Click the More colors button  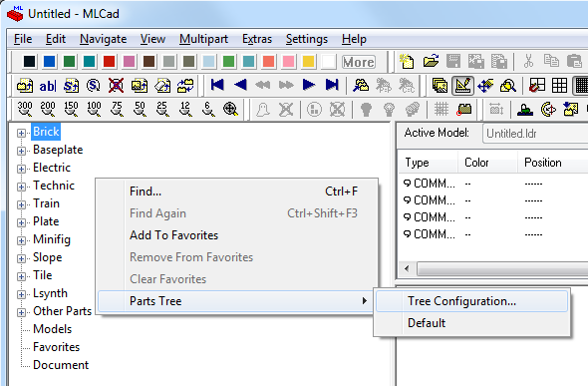click(x=359, y=62)
